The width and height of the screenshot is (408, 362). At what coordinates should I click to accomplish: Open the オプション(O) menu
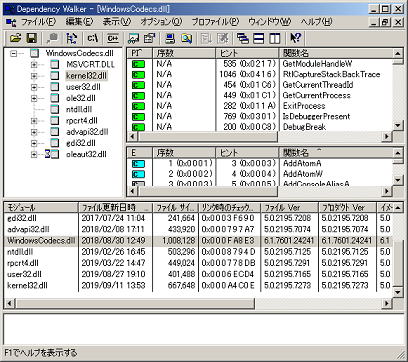[161, 22]
